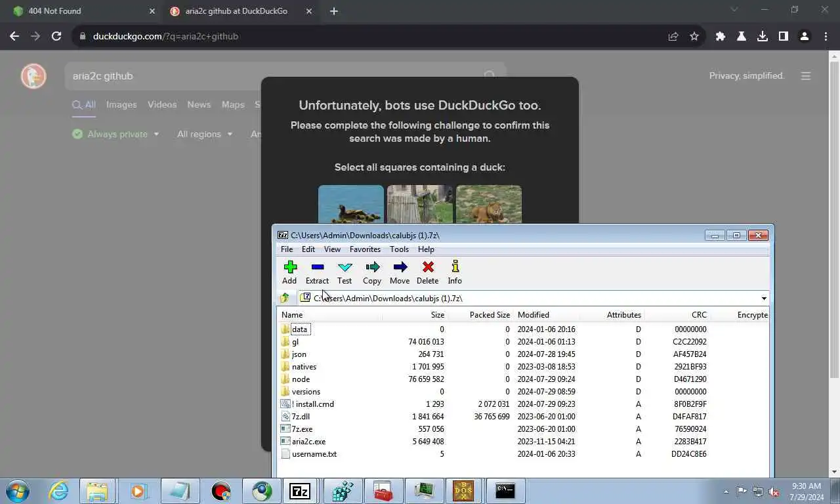Image resolution: width=840 pixels, height=504 pixels.
Task: Expand the All regions dropdown
Action: click(205, 134)
